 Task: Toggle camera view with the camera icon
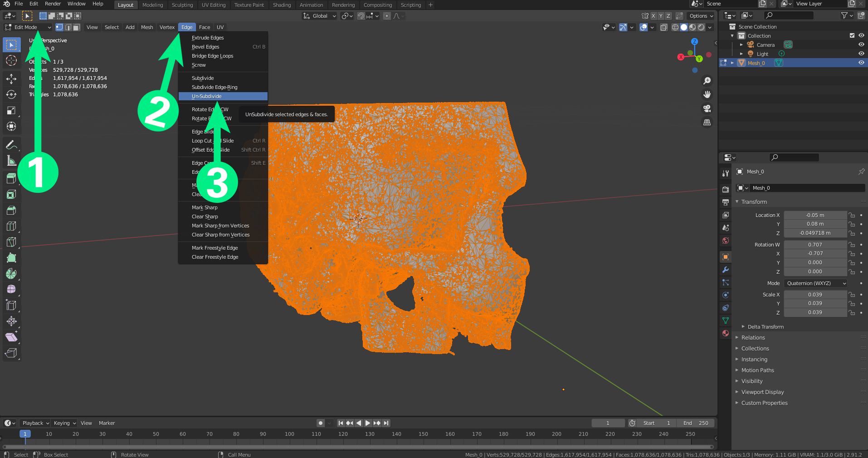click(x=707, y=108)
